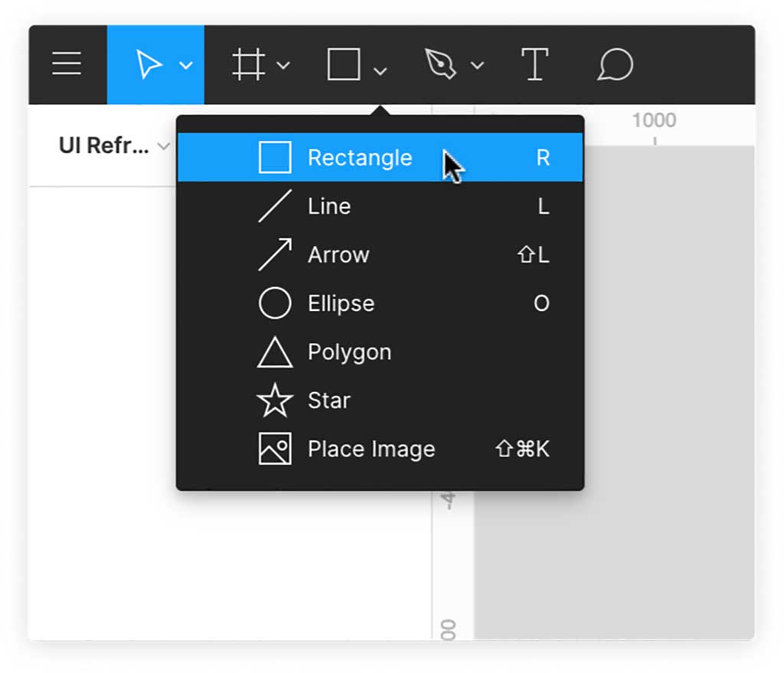Open the UI Refr... page dropdown
The width and height of the screenshot is (784, 673).
pyautogui.click(x=115, y=146)
